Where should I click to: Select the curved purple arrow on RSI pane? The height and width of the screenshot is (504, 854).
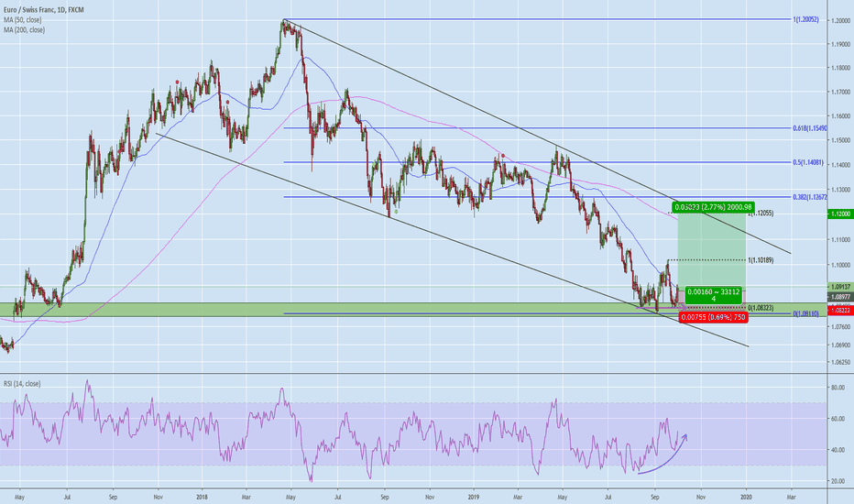click(x=662, y=455)
